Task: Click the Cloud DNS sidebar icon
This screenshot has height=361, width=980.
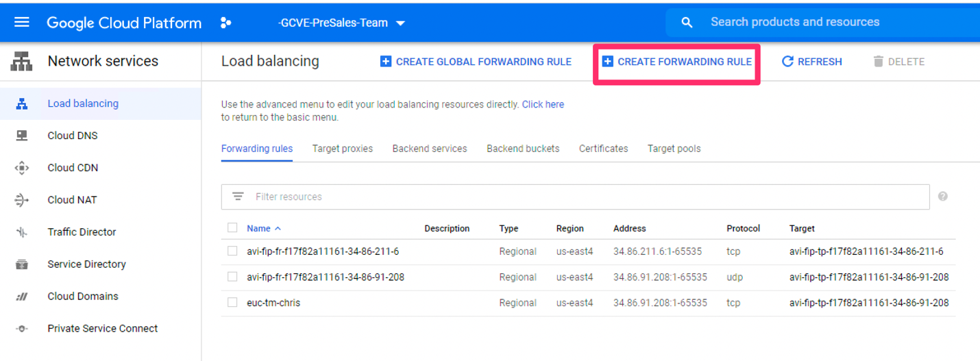Action: click(22, 136)
